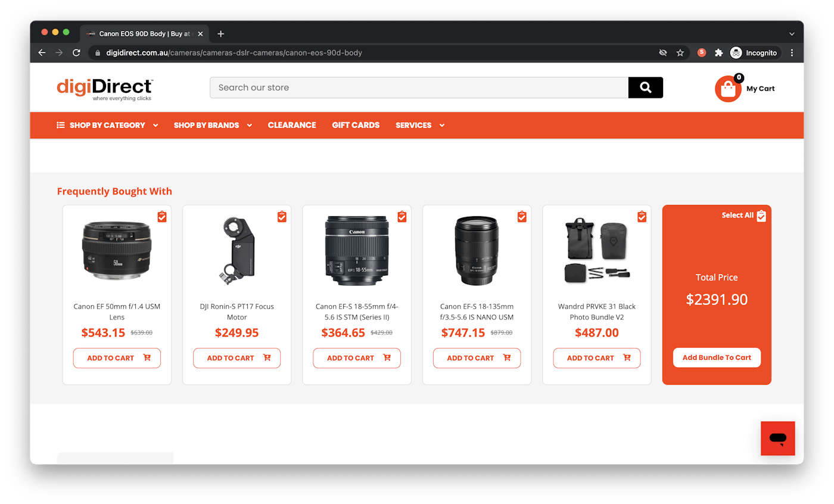
Task: Open the shopping cart bag icon
Action: [728, 89]
